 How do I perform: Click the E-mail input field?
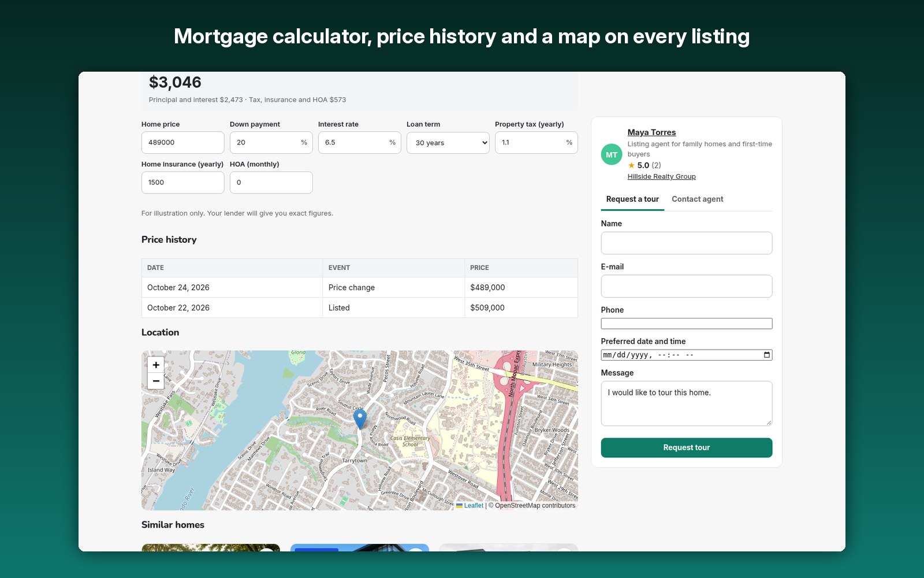tap(687, 286)
